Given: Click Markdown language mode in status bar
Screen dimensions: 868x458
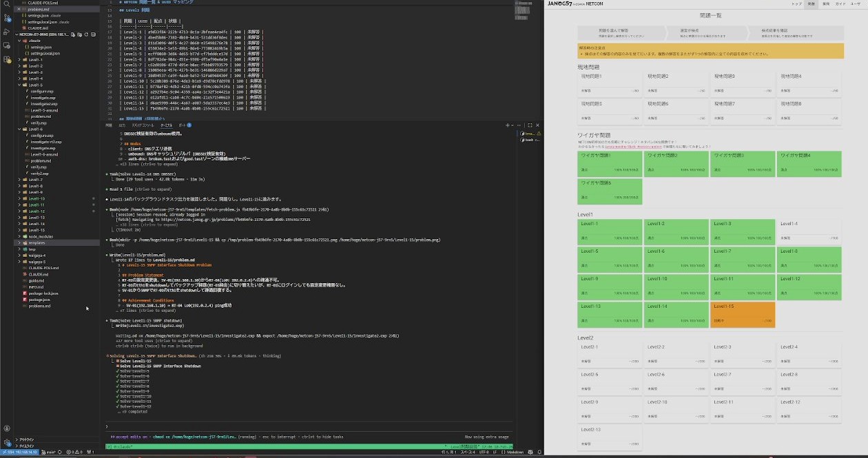Looking at the screenshot, I should point(513,452).
